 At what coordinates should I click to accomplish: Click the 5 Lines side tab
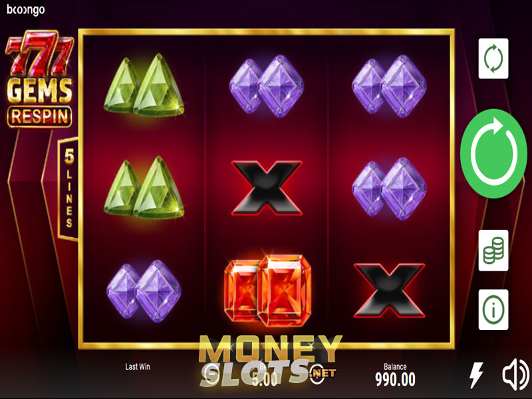tap(68, 189)
